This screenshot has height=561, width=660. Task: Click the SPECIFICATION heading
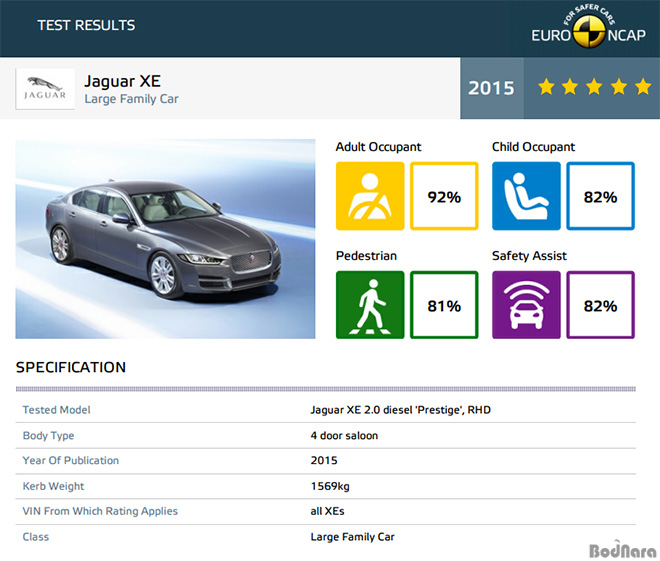(x=71, y=367)
